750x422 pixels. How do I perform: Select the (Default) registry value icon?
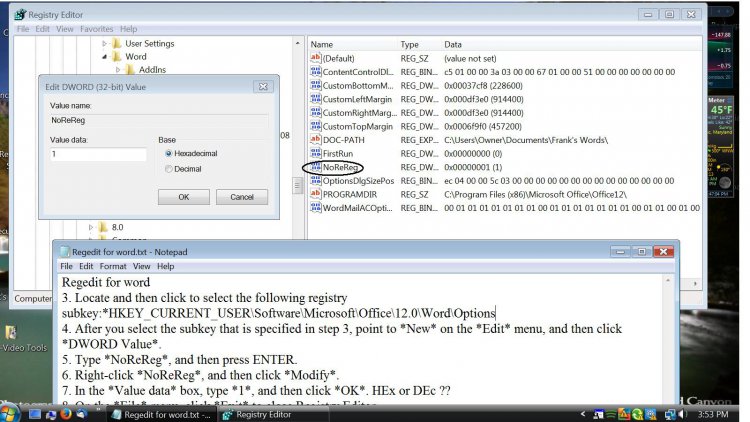point(315,59)
